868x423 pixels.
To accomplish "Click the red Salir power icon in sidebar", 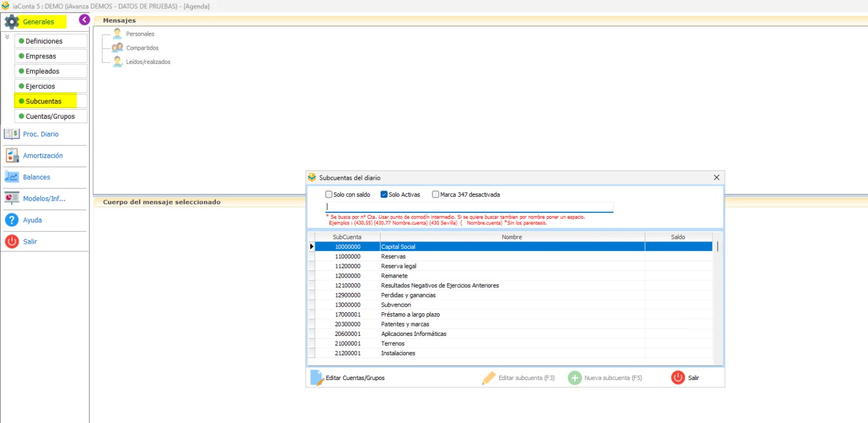I will point(11,241).
